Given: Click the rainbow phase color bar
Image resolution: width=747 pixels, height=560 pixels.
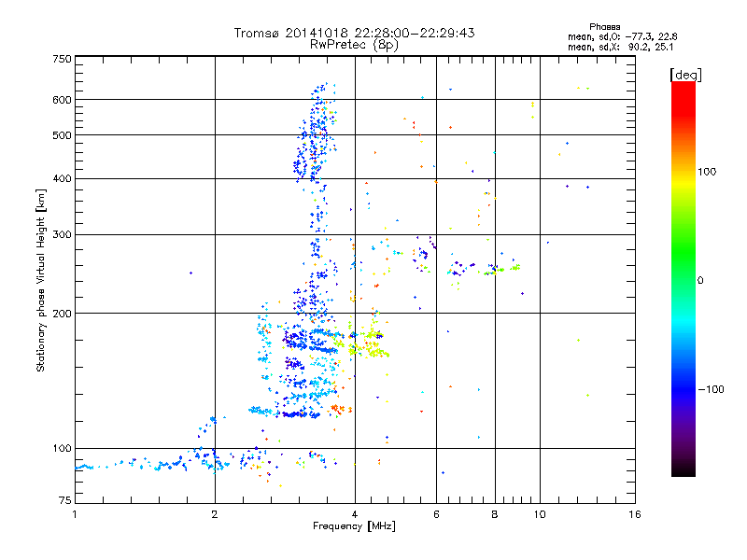Looking at the screenshot, I should click(684, 279).
